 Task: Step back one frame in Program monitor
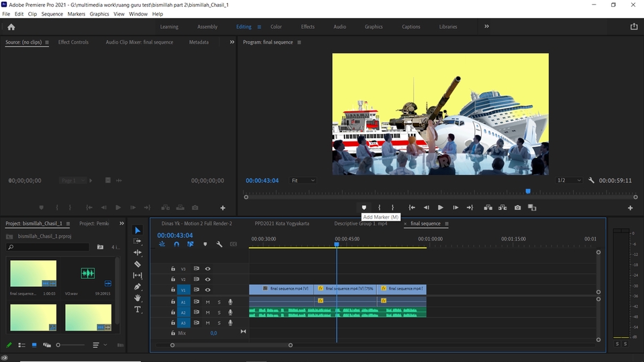click(x=427, y=208)
